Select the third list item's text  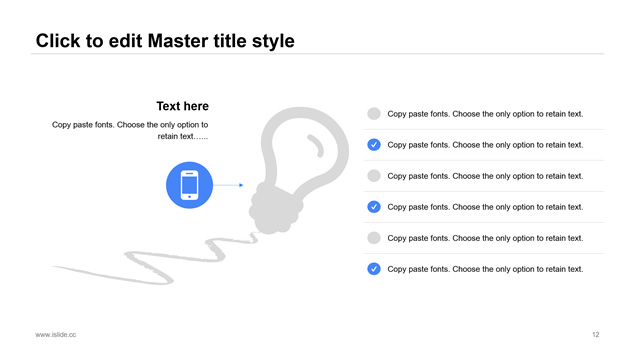coord(485,176)
